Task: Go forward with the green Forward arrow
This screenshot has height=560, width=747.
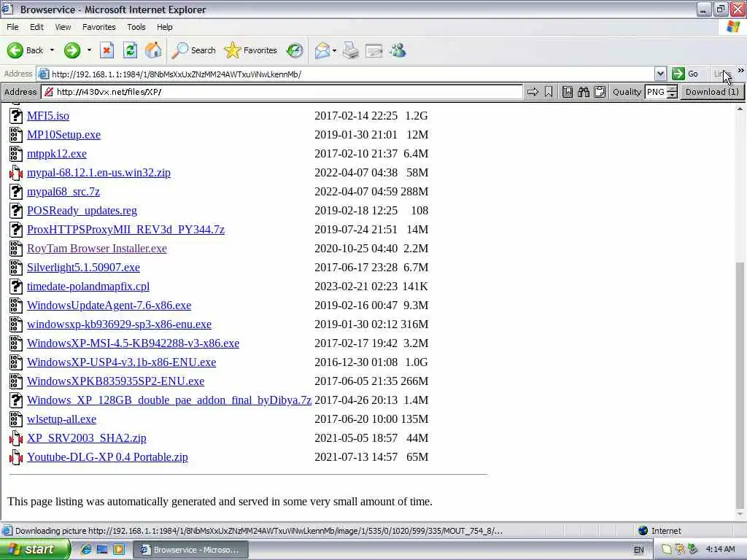Action: point(72,50)
